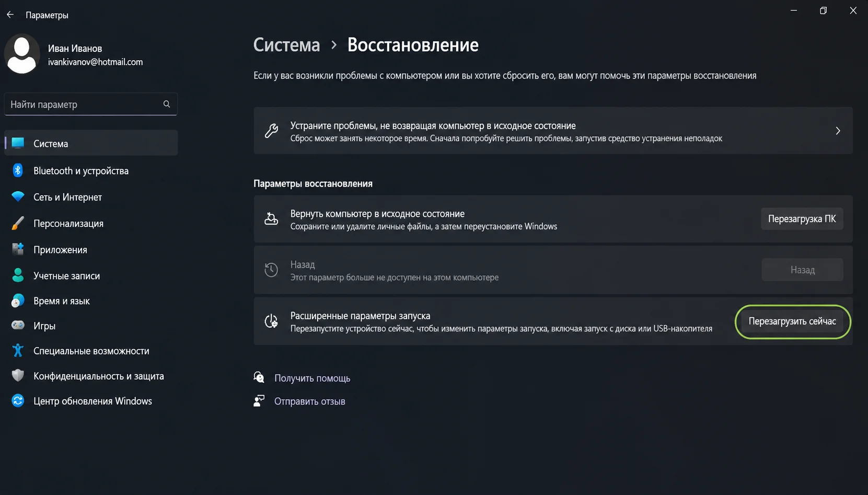Click the accessibility figure icon for Специальные возможности

pos(18,351)
